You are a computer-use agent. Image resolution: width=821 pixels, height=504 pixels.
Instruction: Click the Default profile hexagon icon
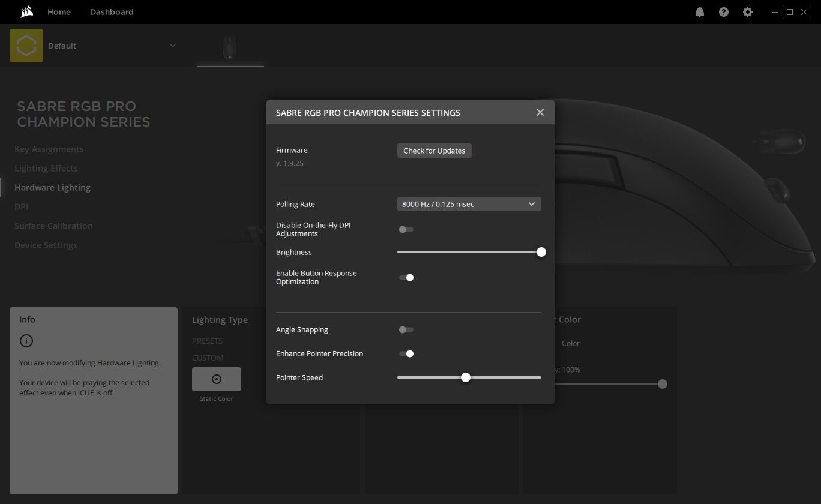26,46
